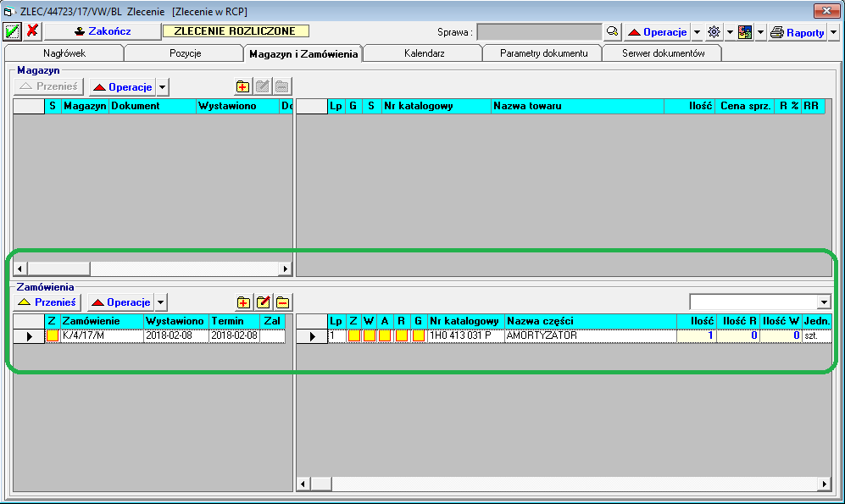Expand the Zamówienia filter combo box
The image size is (845, 504).
(x=824, y=302)
